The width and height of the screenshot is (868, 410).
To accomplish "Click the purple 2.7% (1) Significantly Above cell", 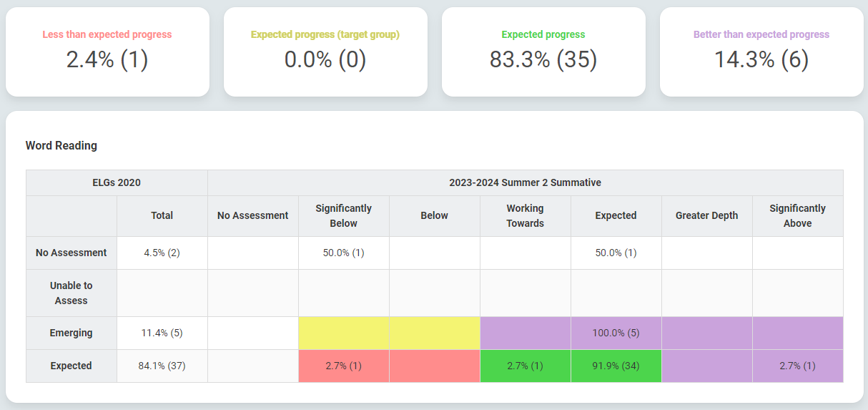I will [x=797, y=366].
